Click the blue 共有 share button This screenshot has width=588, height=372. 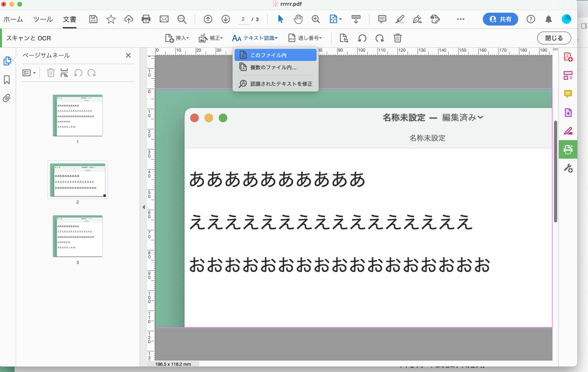[500, 19]
